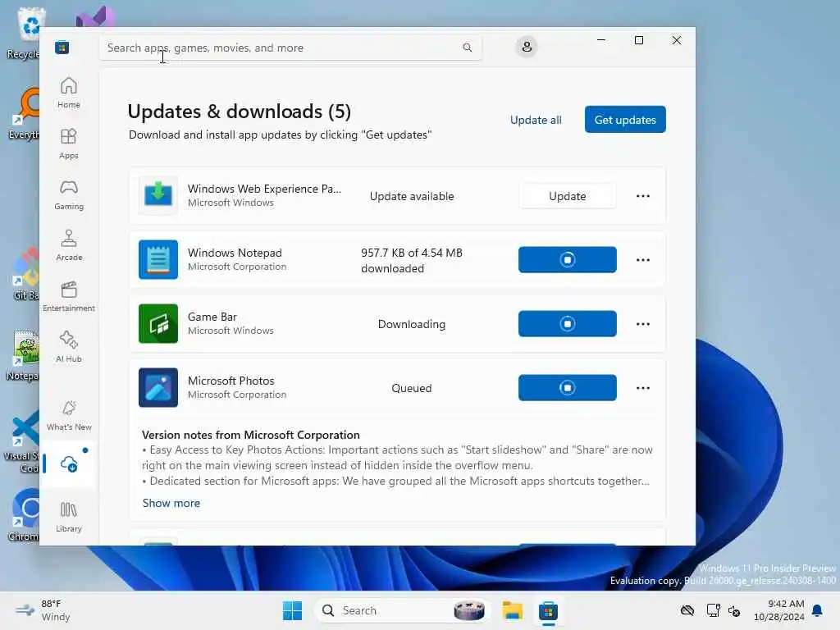840x630 pixels.
Task: Open more options for Windows Web Experience Pack
Action: (x=643, y=196)
